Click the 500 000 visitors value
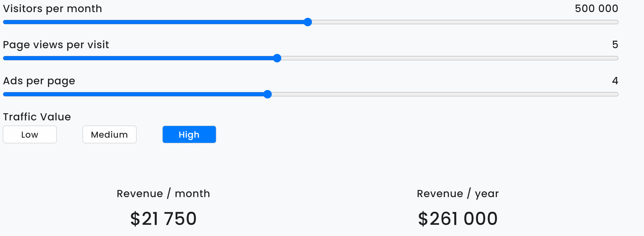 [596, 8]
